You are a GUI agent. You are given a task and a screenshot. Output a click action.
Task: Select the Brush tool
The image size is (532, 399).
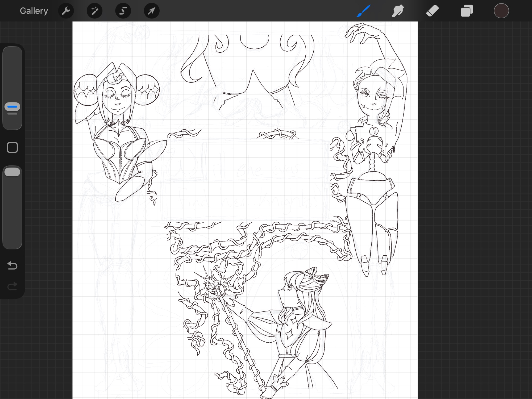pyautogui.click(x=363, y=11)
